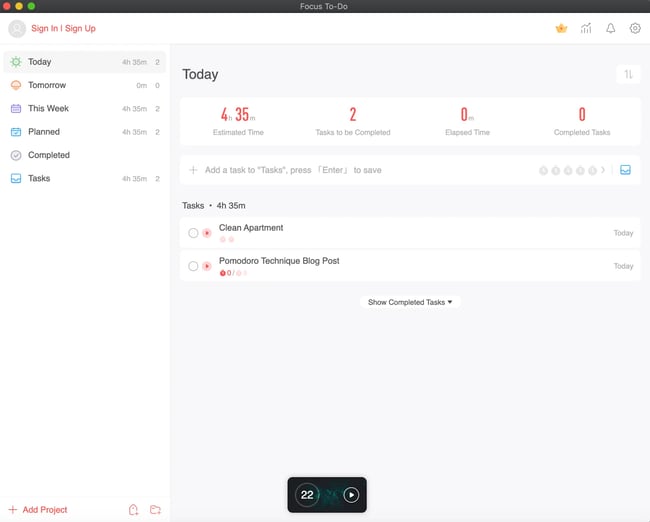Mark Clean Apartment as complete
Viewport: 650px width, 522px height.
pos(193,233)
